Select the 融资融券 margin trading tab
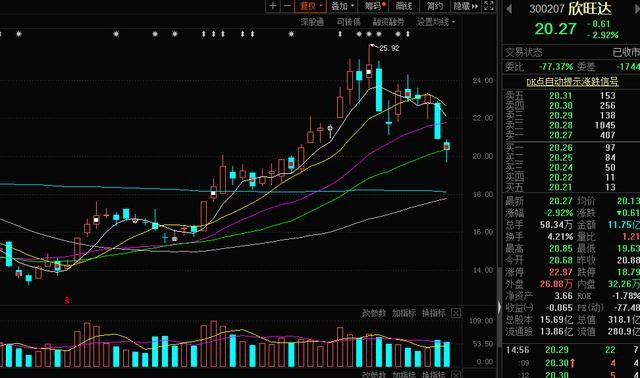This screenshot has height=378, width=640. coord(388,22)
